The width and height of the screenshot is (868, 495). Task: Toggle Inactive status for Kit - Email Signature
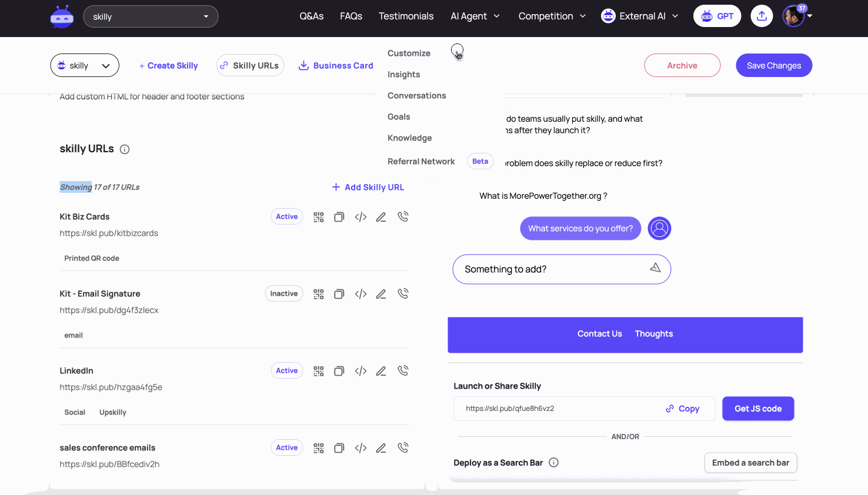tap(284, 293)
